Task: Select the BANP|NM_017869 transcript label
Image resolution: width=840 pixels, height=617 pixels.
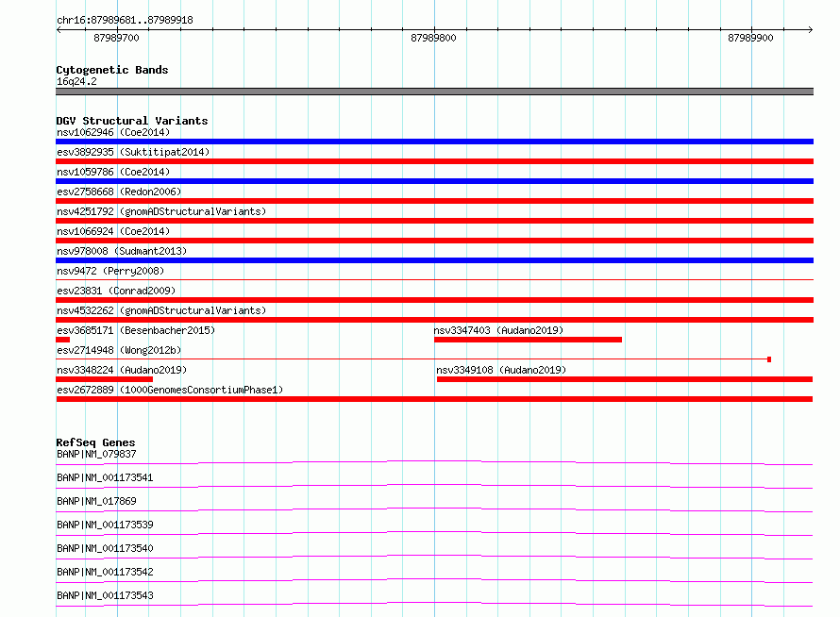Action: pos(96,501)
